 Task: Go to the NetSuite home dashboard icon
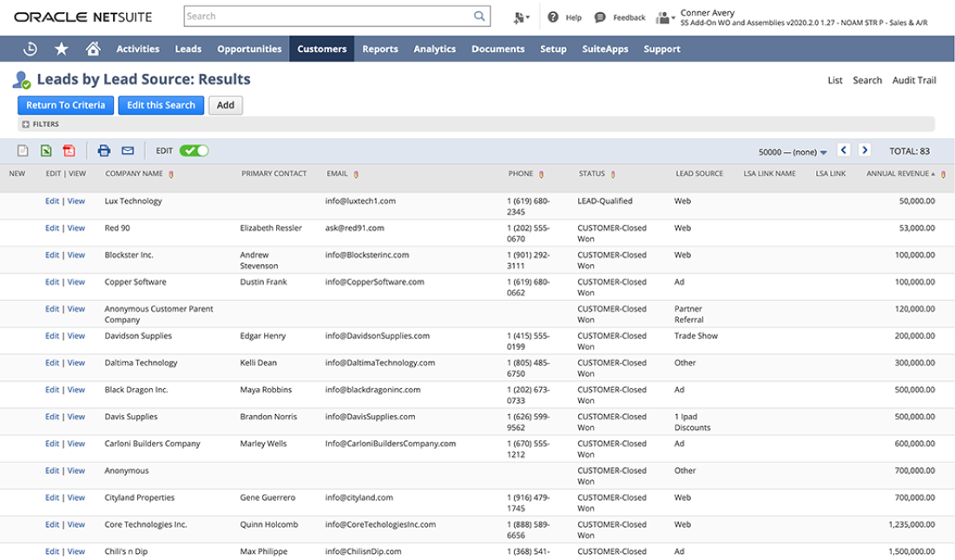(x=92, y=49)
